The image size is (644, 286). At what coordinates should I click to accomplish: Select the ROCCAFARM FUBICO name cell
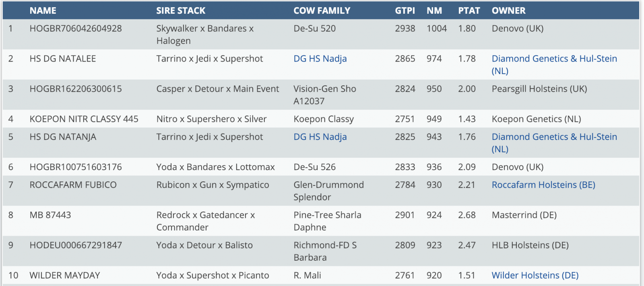pyautogui.click(x=73, y=185)
